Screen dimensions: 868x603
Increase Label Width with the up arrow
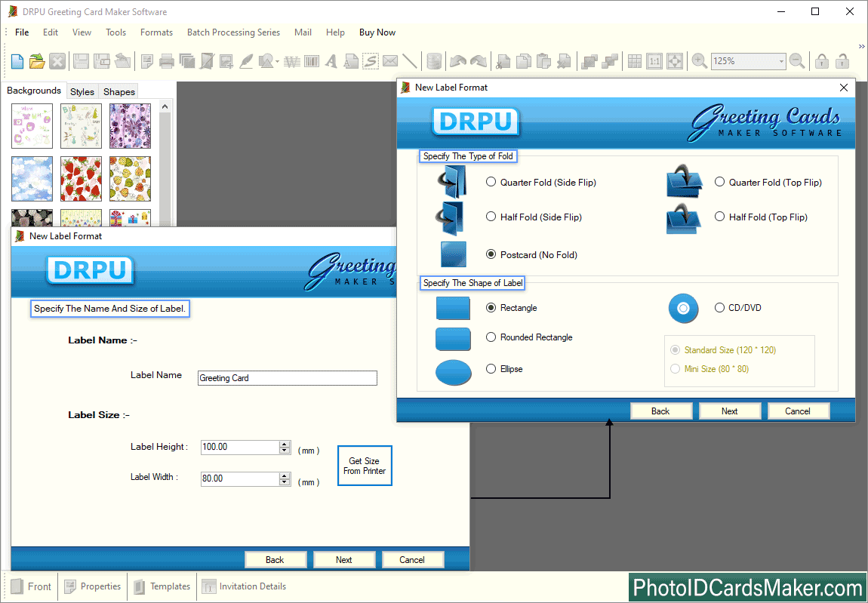[x=285, y=475]
